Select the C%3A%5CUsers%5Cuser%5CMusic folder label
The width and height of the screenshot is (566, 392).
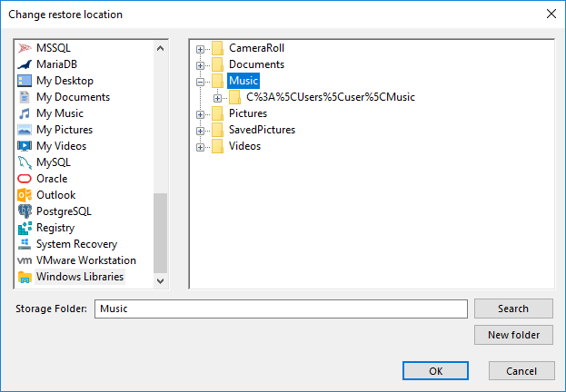coord(331,97)
